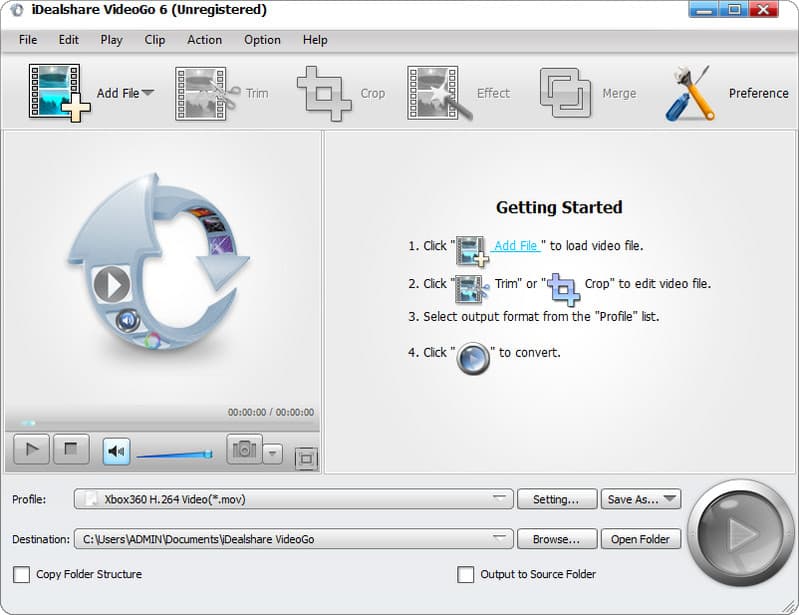Click the volume slider
The height and width of the screenshot is (615, 799).
173,455
